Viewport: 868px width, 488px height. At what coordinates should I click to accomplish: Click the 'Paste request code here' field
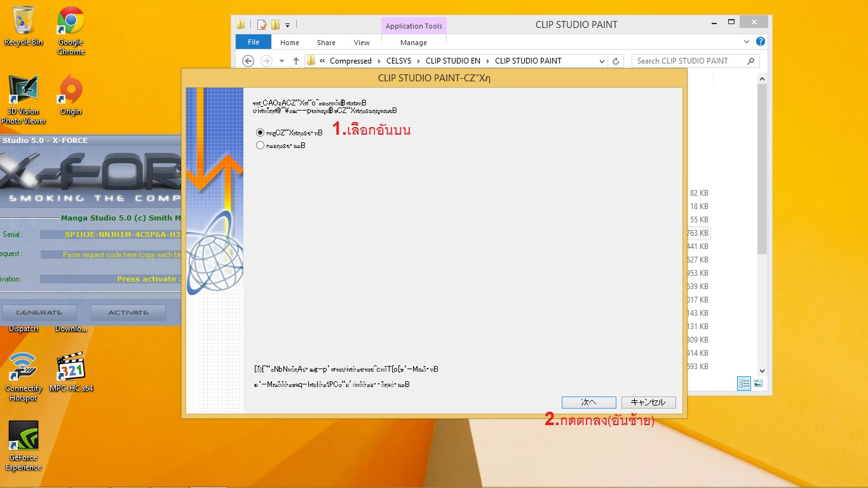coord(111,254)
